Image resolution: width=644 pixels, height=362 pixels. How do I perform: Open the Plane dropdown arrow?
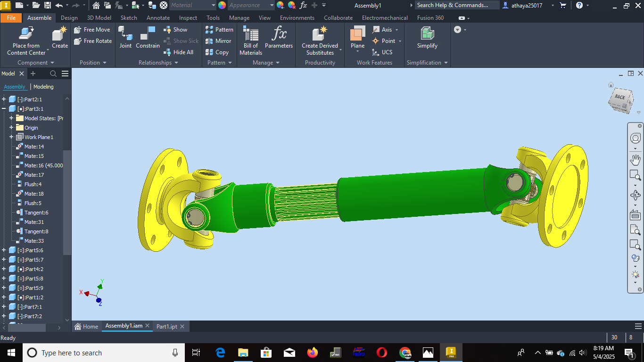click(x=357, y=52)
